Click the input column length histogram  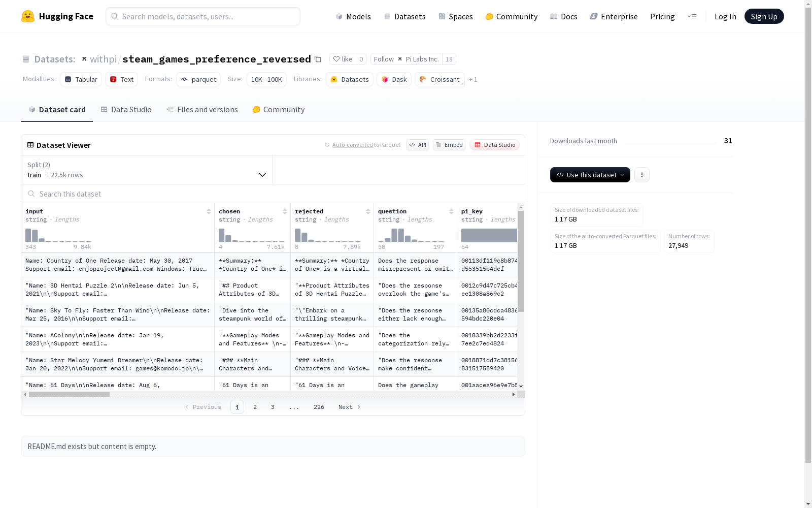[58, 235]
